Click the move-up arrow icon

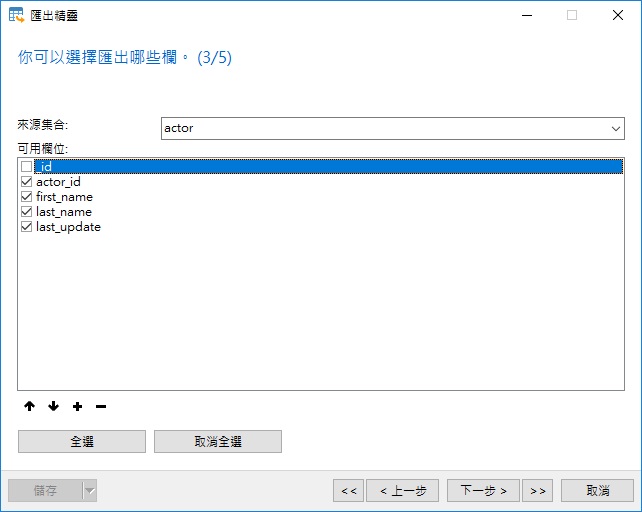29,407
